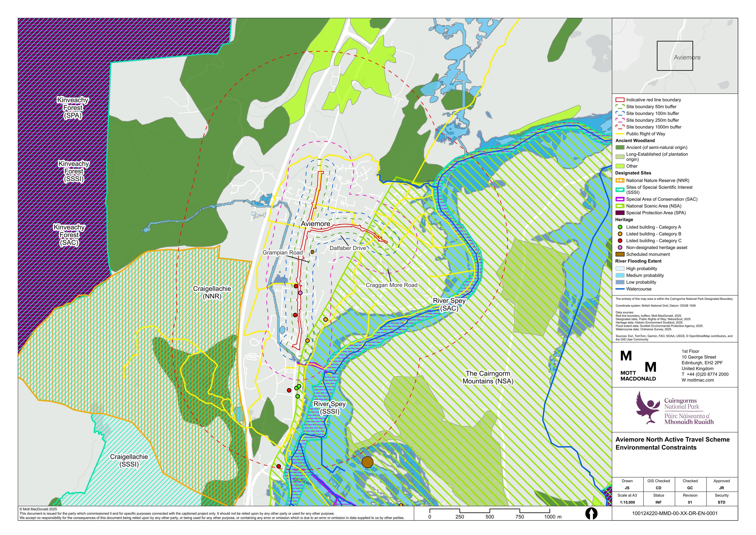Click the River Spey (SSSI) label
756x535 pixels.
tap(329, 408)
